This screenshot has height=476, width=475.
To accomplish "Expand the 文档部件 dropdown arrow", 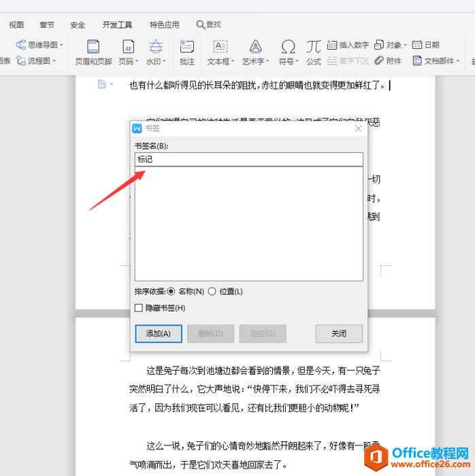I will click(458, 61).
